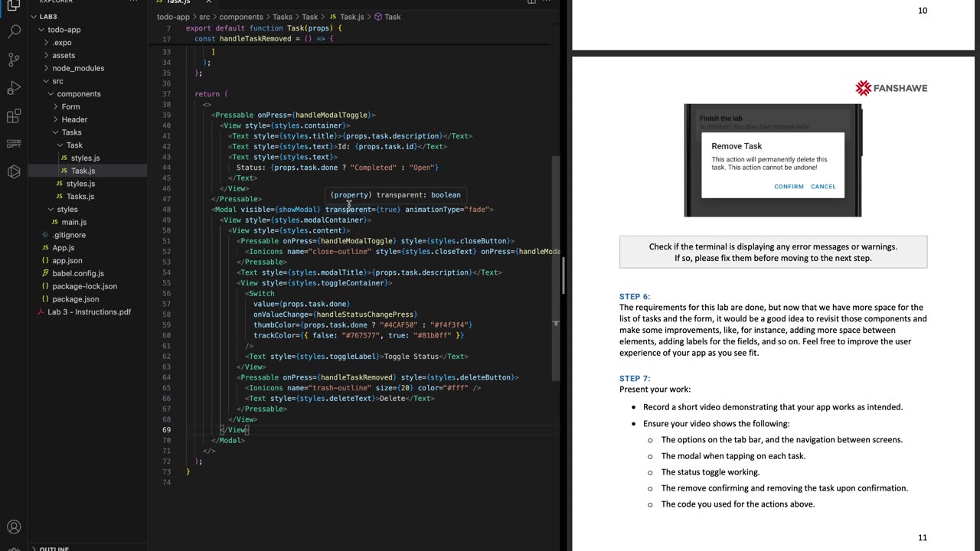The height and width of the screenshot is (551, 980).
Task: Collapse the styles folder
Action: [51, 210]
